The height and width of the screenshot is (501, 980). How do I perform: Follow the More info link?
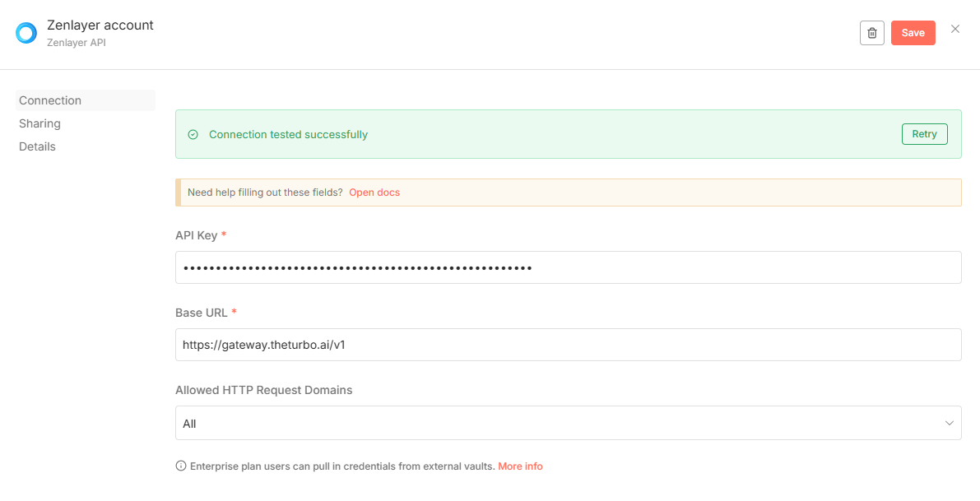(520, 466)
